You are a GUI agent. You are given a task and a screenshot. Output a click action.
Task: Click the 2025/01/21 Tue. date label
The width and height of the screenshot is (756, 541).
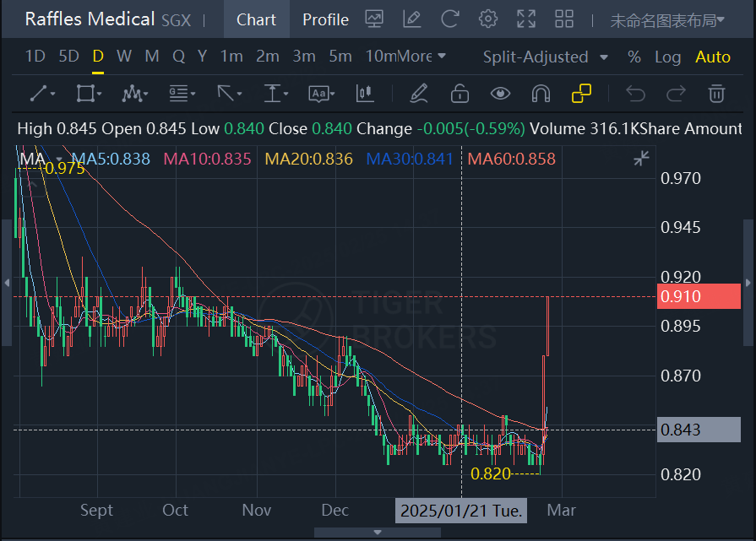point(461,511)
